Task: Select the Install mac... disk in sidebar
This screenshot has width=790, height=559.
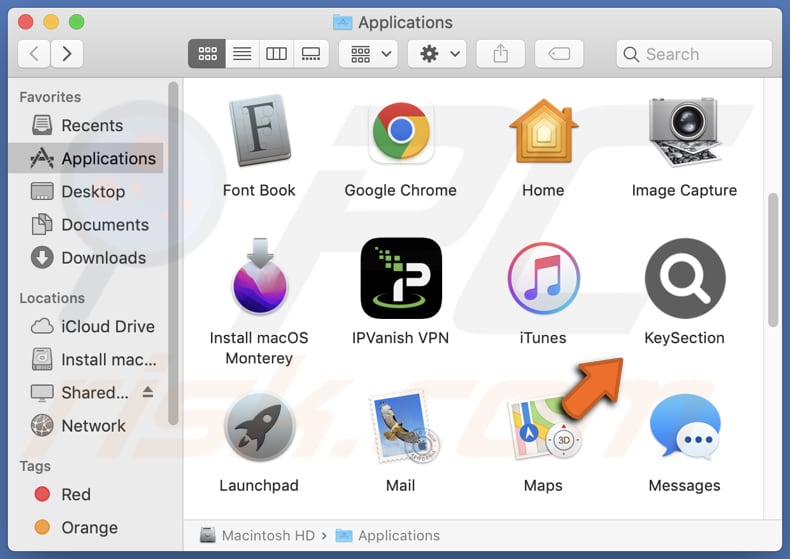Action: coord(86,360)
